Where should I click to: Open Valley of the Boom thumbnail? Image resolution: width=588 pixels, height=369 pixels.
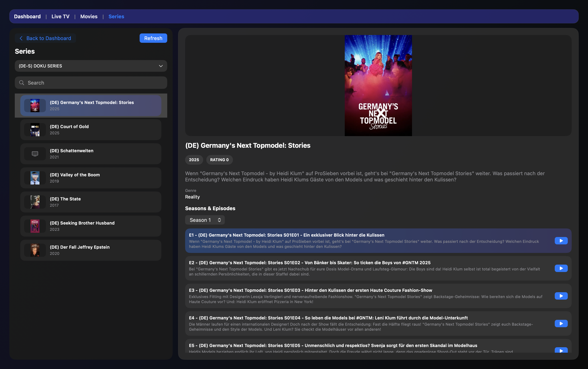pyautogui.click(x=35, y=178)
